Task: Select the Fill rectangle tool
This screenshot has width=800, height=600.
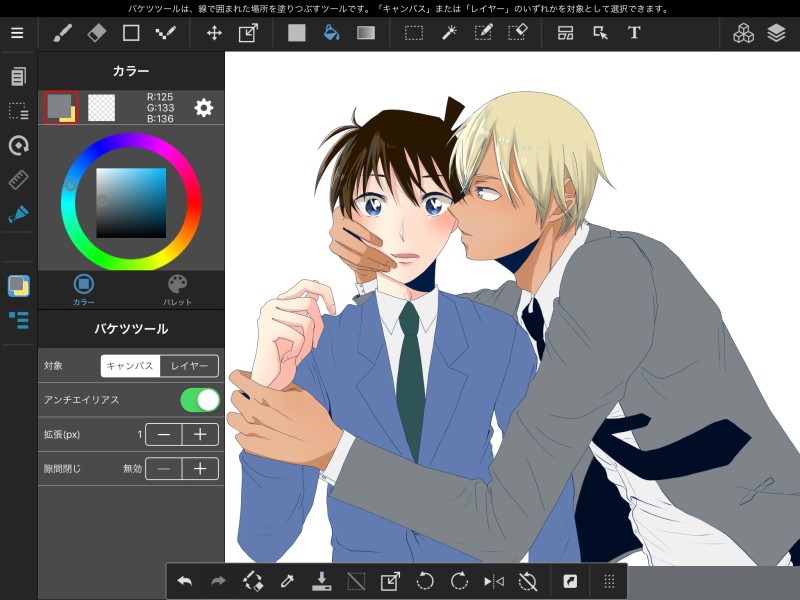Action: pos(296,33)
